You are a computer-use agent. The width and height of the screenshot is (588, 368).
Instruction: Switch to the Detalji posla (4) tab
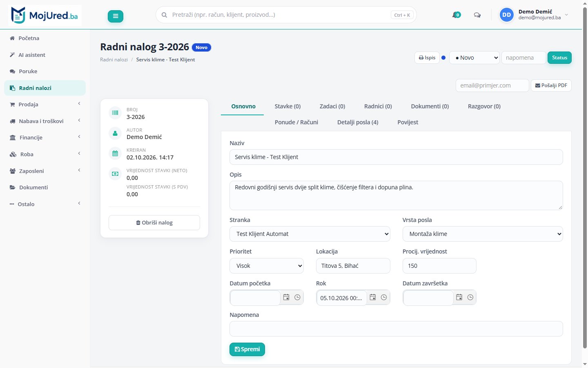358,122
